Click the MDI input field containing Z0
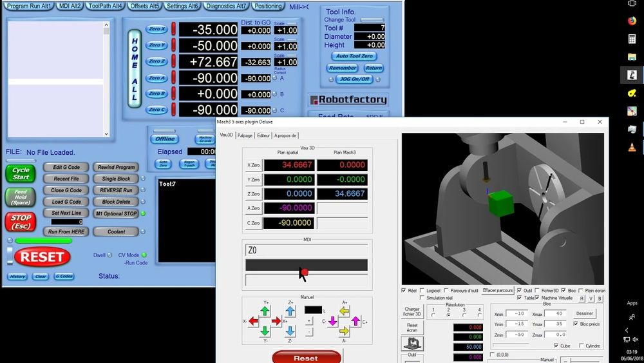Viewport: 644px width, 363px height. (x=307, y=250)
